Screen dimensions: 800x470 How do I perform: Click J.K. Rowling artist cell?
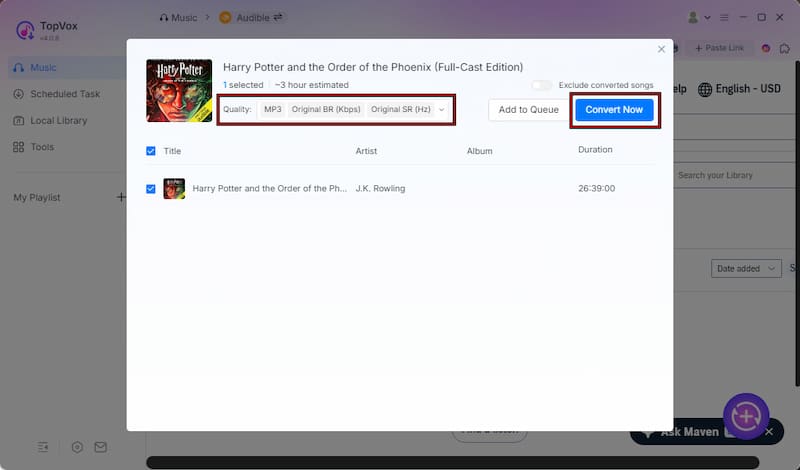pos(380,188)
